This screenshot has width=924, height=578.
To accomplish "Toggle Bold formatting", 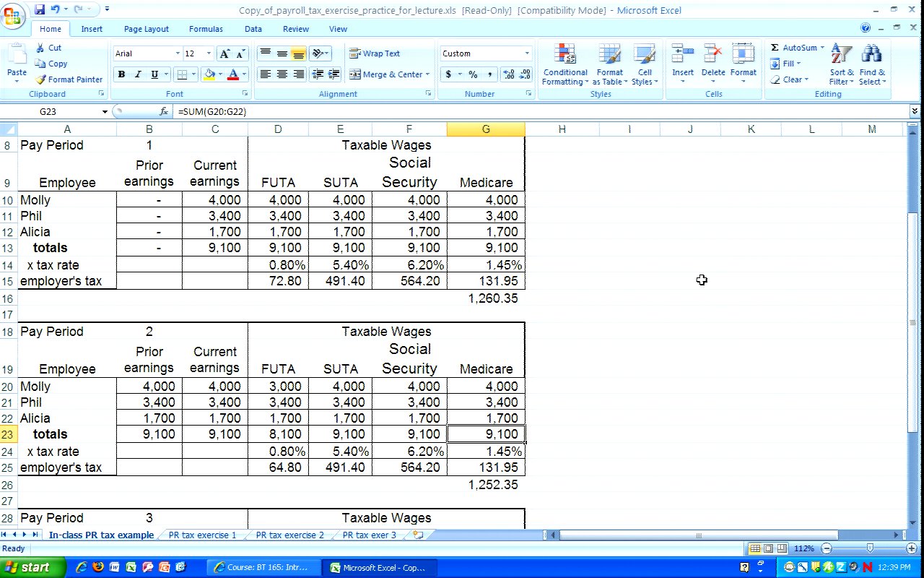I will pyautogui.click(x=121, y=74).
